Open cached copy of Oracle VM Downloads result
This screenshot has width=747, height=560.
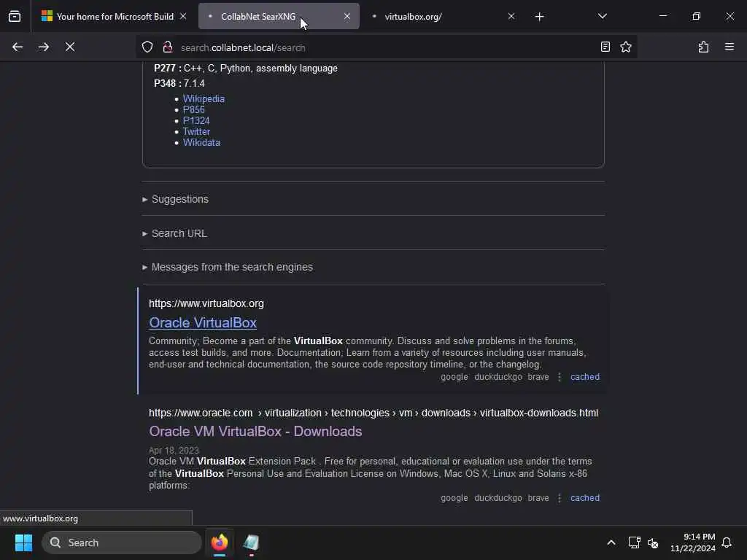pyautogui.click(x=585, y=498)
